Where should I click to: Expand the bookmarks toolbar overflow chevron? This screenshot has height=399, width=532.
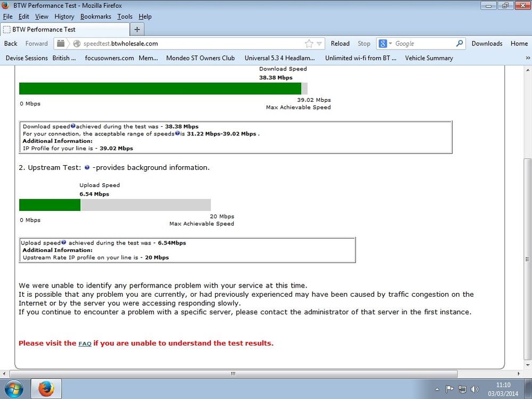(528, 58)
